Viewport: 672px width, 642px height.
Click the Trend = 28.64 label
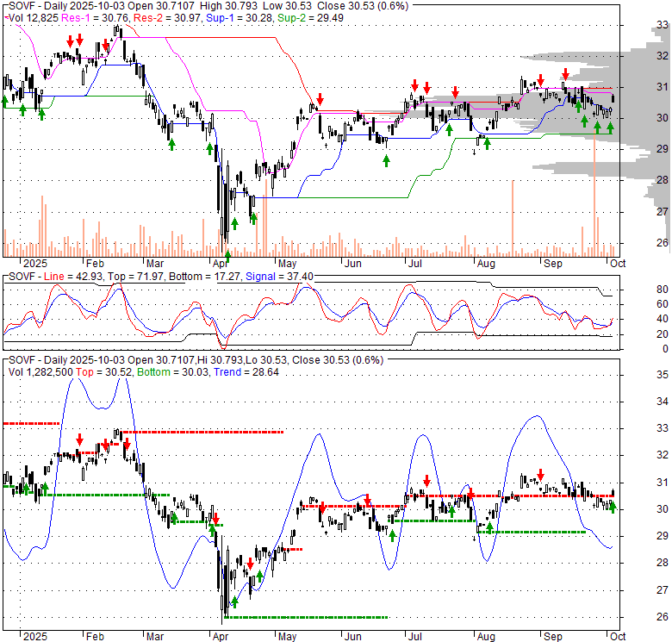tap(246, 372)
